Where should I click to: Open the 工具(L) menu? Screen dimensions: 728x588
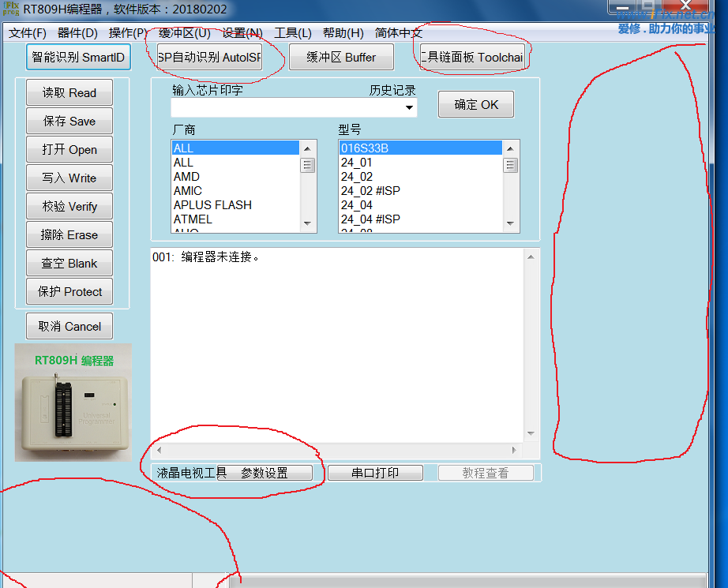292,33
